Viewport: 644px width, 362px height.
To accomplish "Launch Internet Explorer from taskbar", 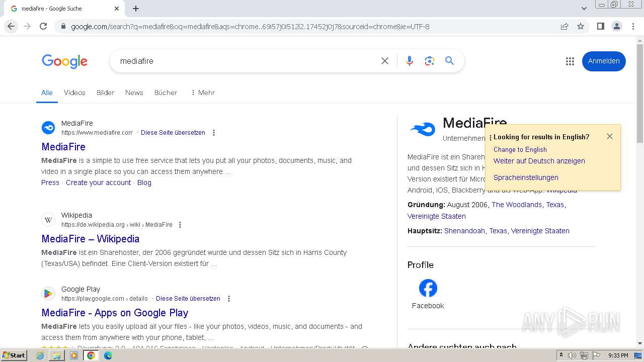I will tap(40, 355).
